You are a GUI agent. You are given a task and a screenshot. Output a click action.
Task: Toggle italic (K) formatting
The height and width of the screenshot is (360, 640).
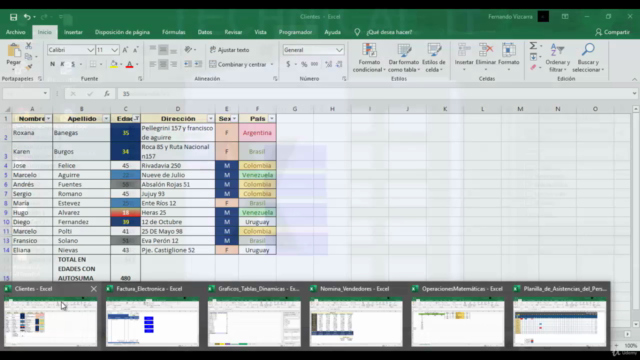click(x=62, y=64)
